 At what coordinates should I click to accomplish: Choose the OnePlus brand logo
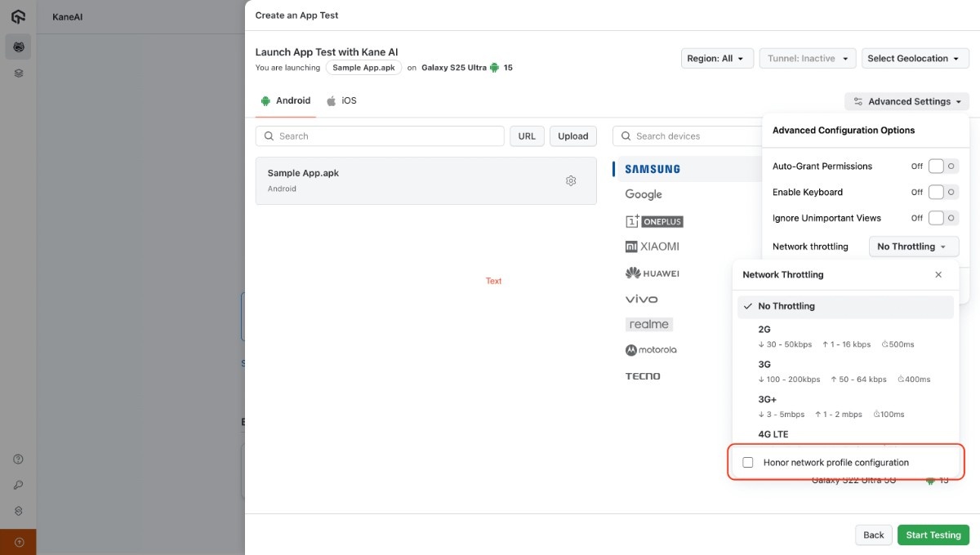(653, 221)
